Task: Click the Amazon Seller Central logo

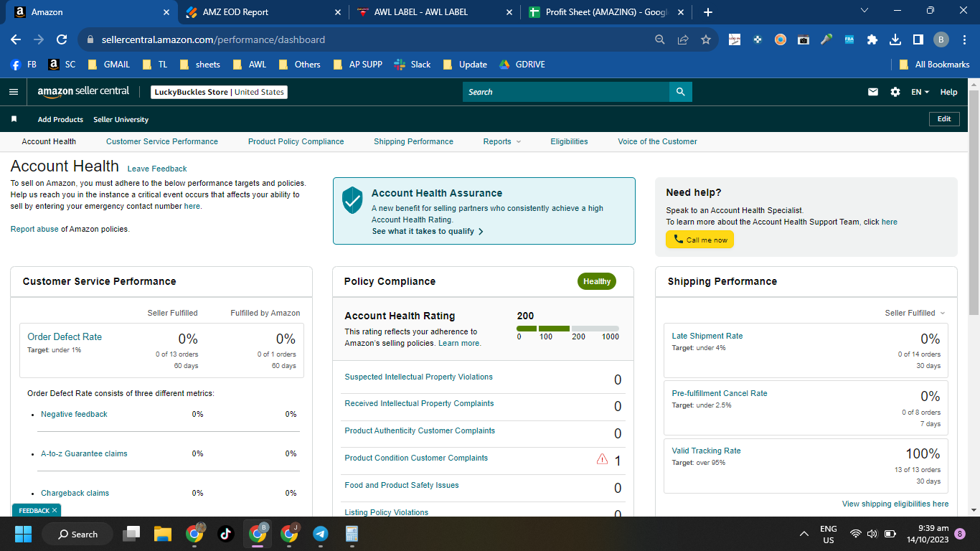Action: (x=84, y=92)
